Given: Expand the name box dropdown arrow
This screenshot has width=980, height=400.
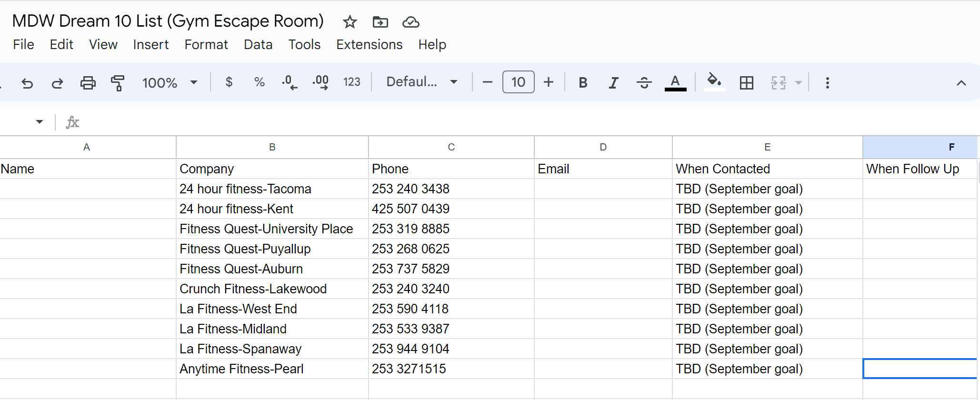Looking at the screenshot, I should click(x=40, y=122).
